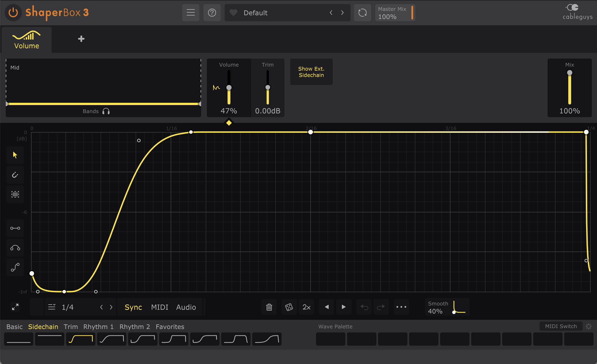This screenshot has height=364, width=597.
Task: Enable the snap magnet tool
Action: [15, 175]
